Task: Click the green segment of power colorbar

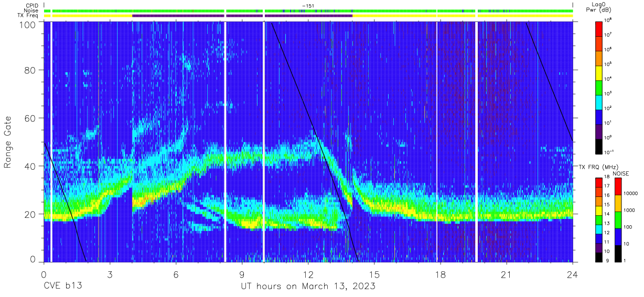Action: pos(600,87)
